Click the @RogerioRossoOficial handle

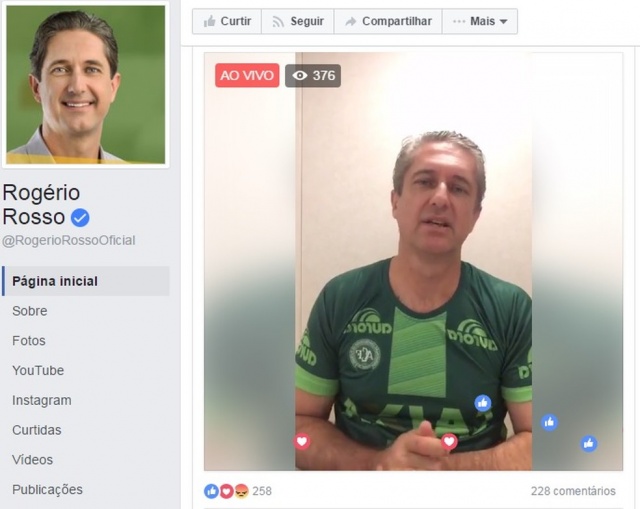(69, 240)
